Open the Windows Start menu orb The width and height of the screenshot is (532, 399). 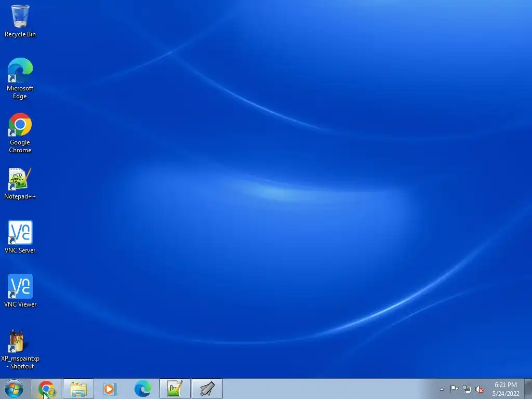14,389
